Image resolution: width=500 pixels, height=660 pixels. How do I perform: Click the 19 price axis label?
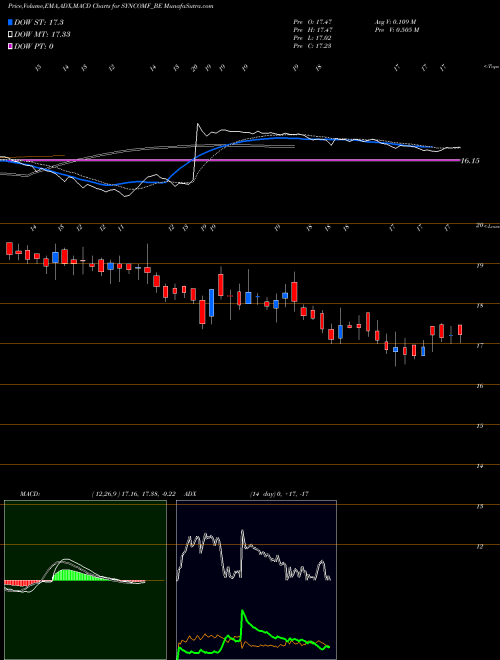479,266
